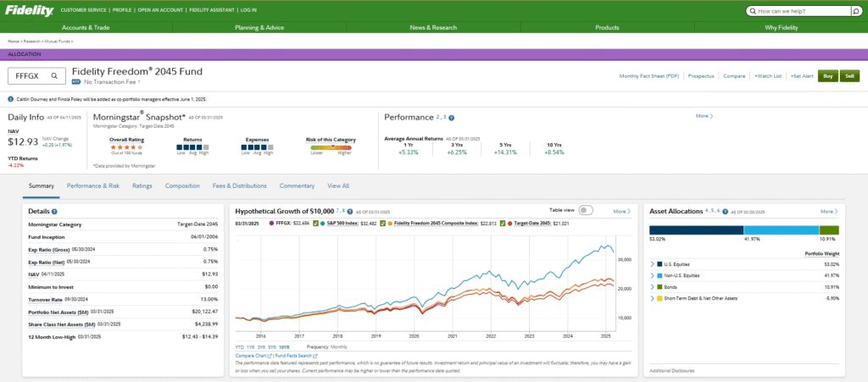Open the Products menu
The height and width of the screenshot is (382, 868).
click(x=607, y=27)
